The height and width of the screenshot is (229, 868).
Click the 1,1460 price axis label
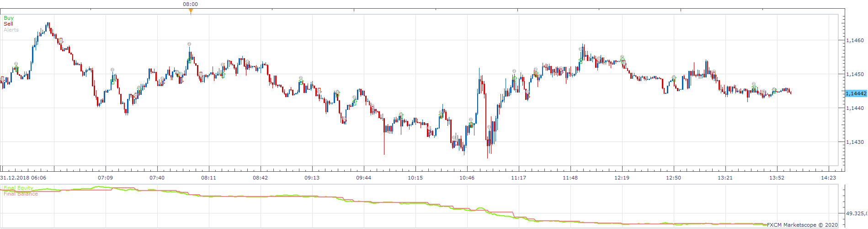pyautogui.click(x=855, y=40)
